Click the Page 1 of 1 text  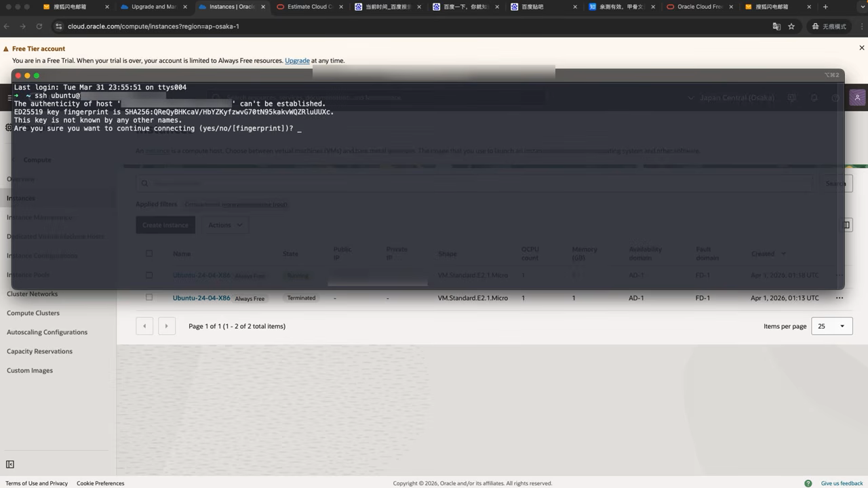237,326
